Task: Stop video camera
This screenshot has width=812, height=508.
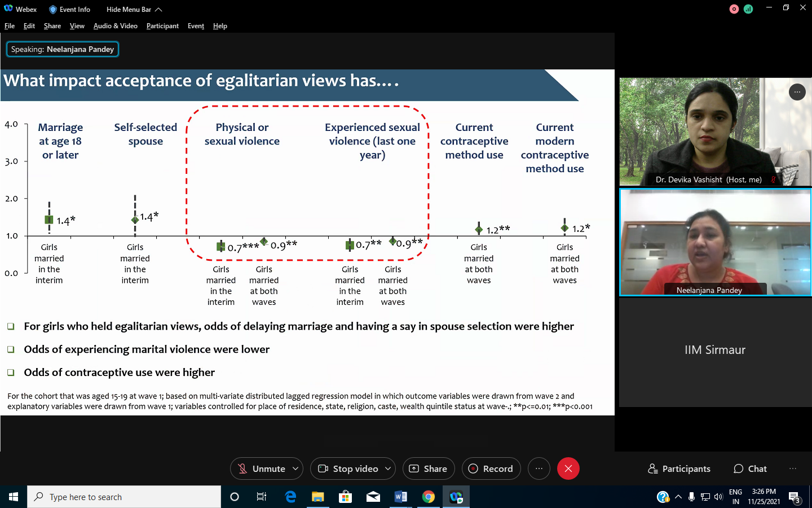Action: (348, 468)
